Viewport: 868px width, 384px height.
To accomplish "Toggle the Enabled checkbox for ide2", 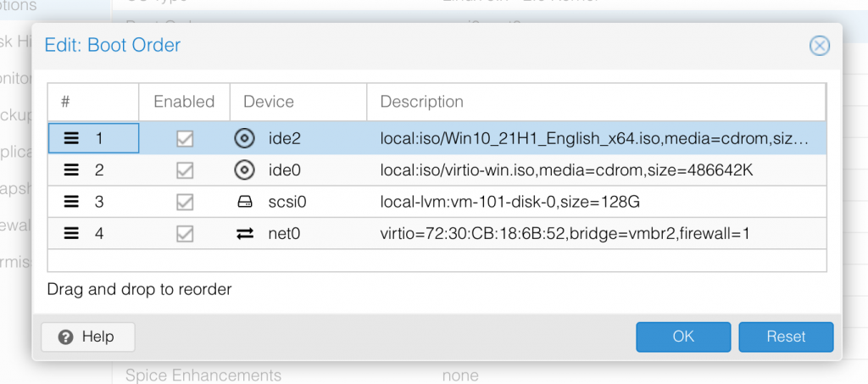I will [185, 138].
